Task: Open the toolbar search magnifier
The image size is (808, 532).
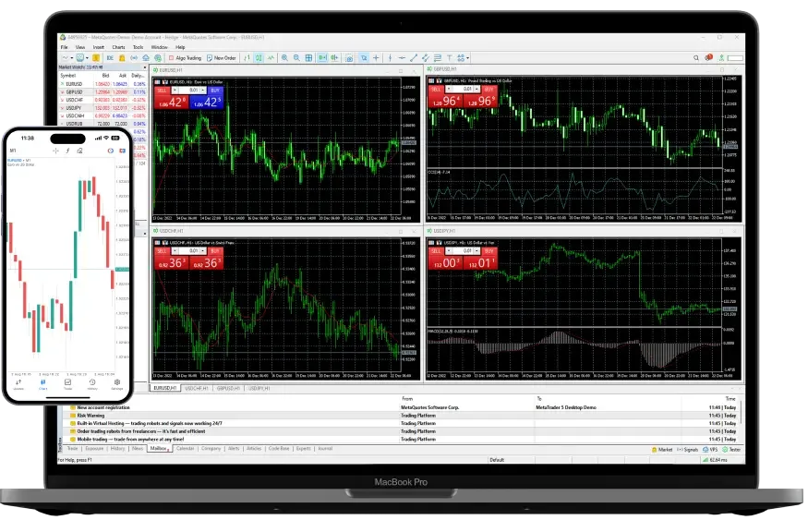Action: tap(696, 58)
